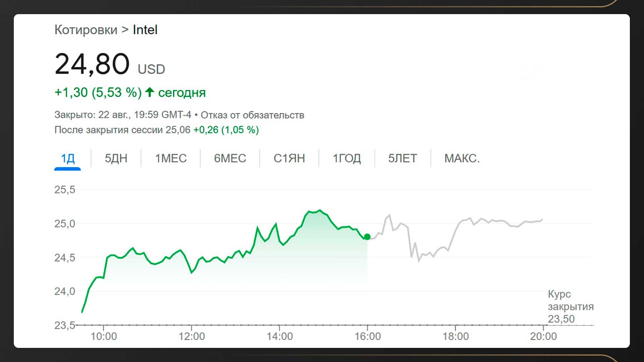Select the С1ЯН year-to-date tab

[289, 158]
